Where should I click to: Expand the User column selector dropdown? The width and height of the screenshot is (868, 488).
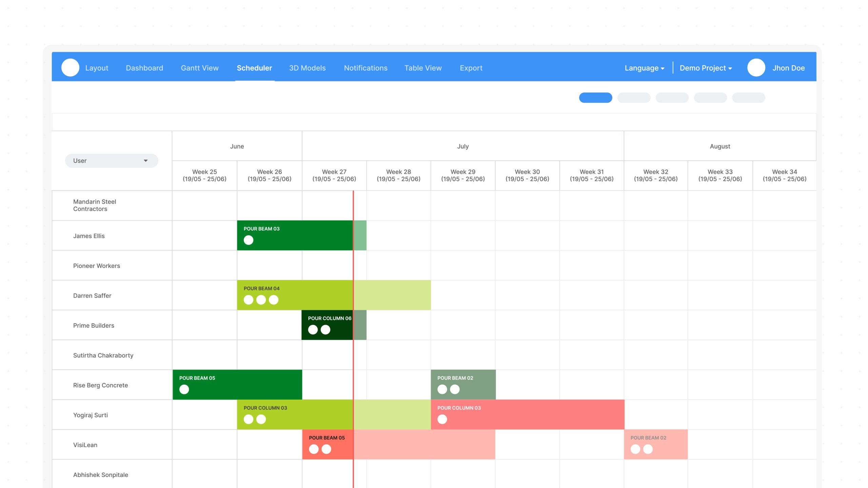click(111, 160)
